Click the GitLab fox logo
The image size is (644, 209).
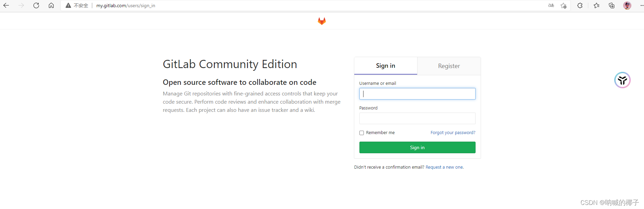pyautogui.click(x=322, y=21)
